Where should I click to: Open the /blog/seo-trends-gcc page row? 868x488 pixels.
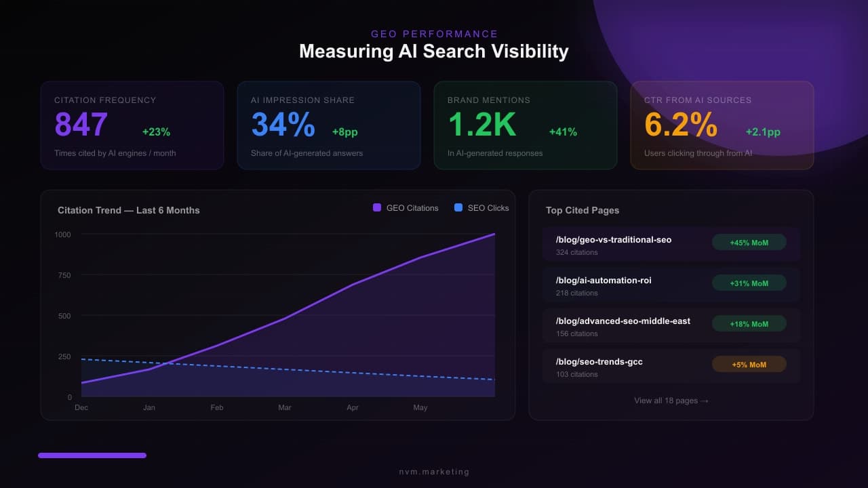pos(671,366)
